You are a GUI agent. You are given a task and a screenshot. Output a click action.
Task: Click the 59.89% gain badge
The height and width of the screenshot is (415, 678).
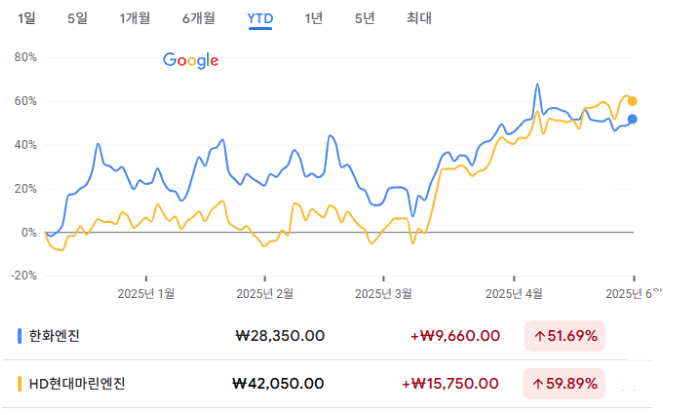564,383
